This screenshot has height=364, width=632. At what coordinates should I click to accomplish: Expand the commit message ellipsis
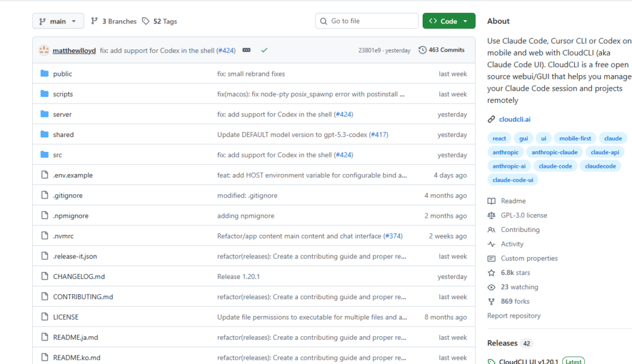pos(246,51)
